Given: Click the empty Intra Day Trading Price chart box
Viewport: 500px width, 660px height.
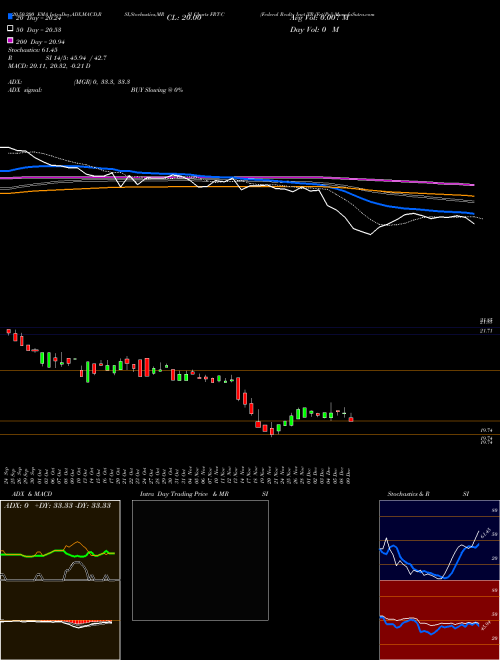Looking at the screenshot, I should pyautogui.click(x=200, y=560).
